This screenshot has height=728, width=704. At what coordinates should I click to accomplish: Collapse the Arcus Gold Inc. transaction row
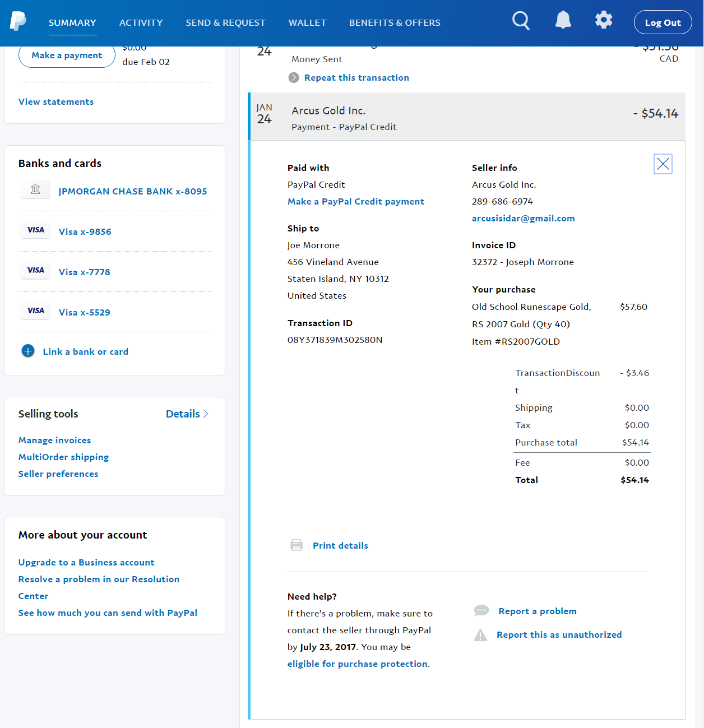click(466, 117)
